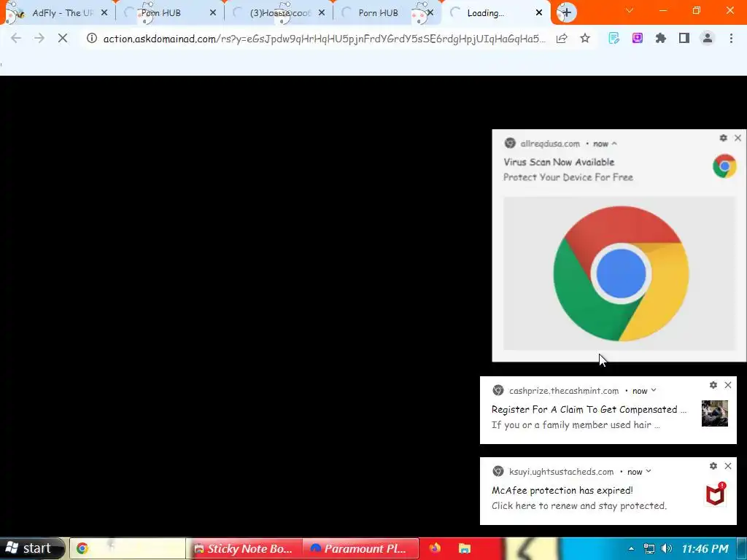747x560 pixels.
Task: Switch to the (3)Новые tab
Action: pos(279,13)
